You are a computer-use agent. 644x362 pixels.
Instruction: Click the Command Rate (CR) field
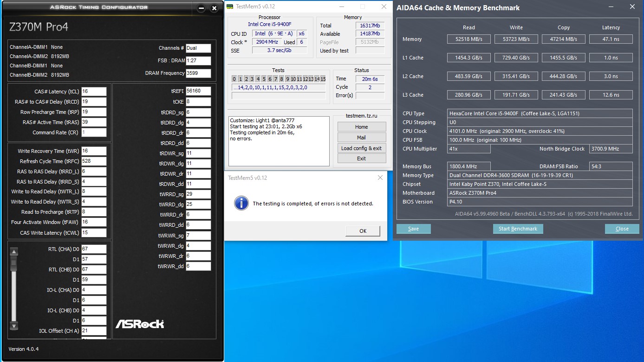click(94, 132)
